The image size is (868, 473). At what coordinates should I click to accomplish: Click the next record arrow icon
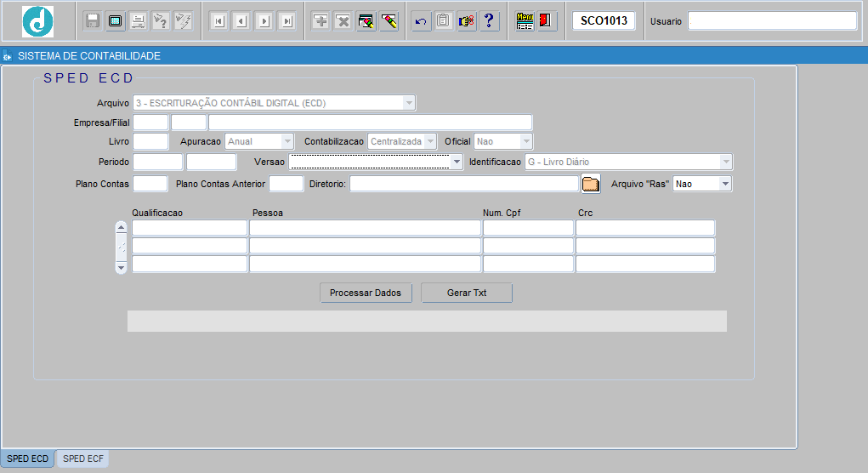[x=264, y=21]
